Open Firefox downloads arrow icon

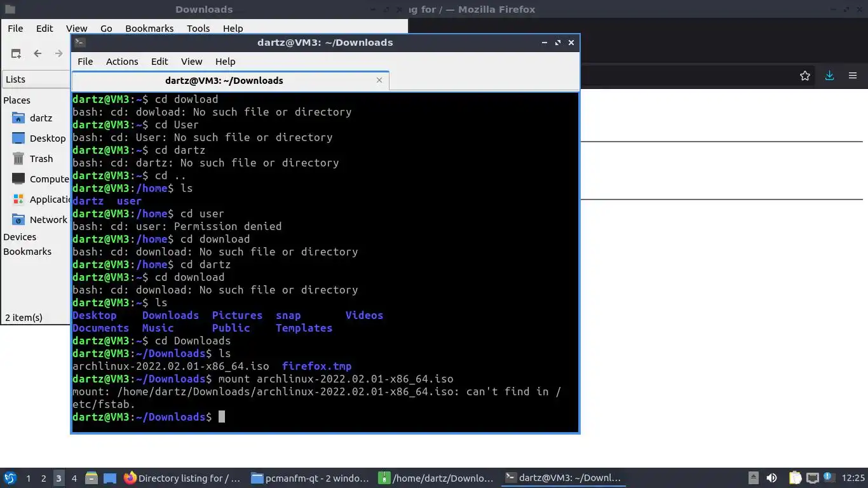click(x=829, y=76)
